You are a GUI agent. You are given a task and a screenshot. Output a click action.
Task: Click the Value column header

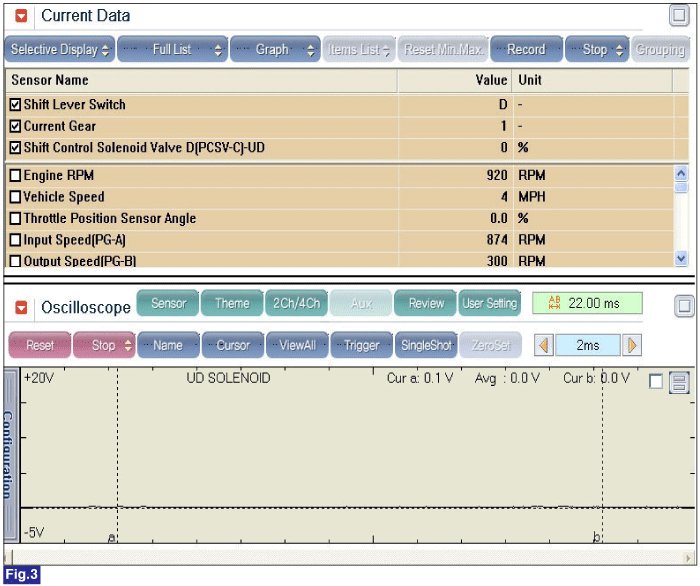tap(455, 80)
